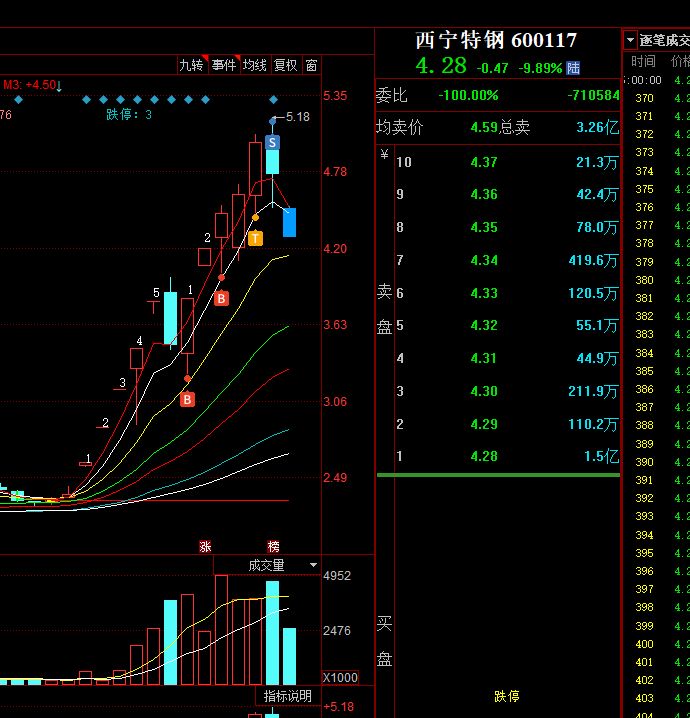This screenshot has height=718, width=690.
Task: Open the 九转 indicator button
Action: (192, 65)
